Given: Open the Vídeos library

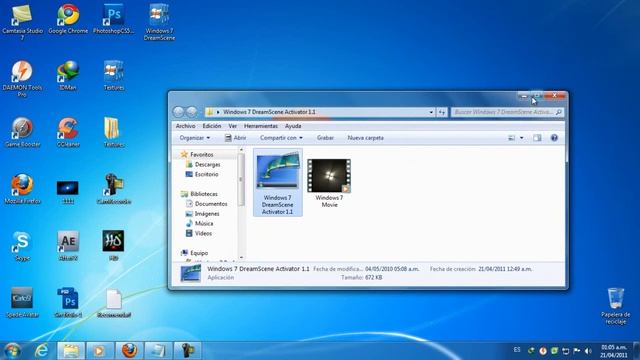Looking at the screenshot, I should pyautogui.click(x=199, y=233).
